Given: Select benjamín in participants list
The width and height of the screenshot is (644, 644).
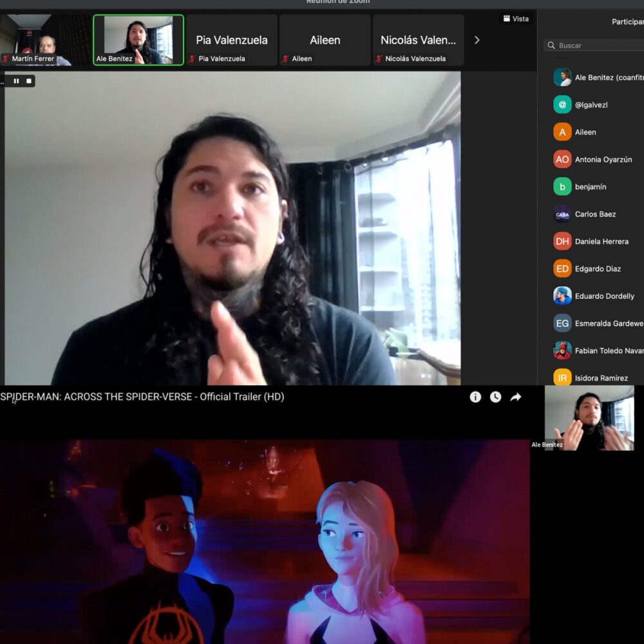Looking at the screenshot, I should [x=590, y=187].
